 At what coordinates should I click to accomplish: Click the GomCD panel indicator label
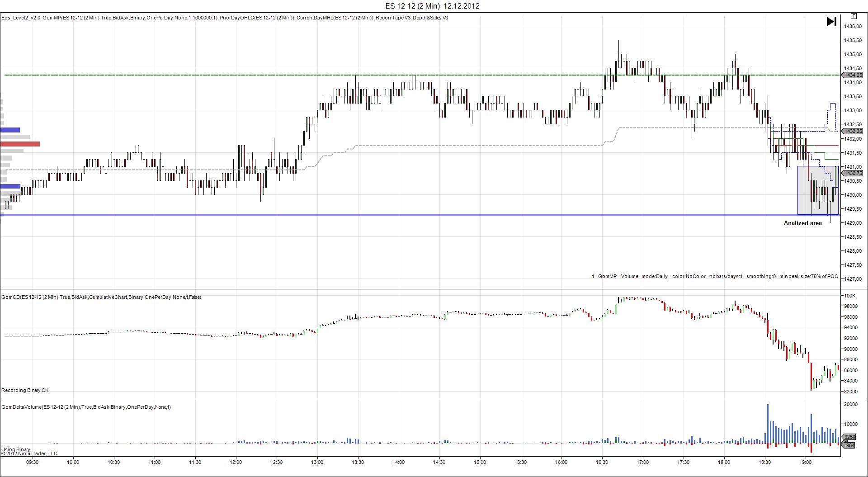point(101,297)
